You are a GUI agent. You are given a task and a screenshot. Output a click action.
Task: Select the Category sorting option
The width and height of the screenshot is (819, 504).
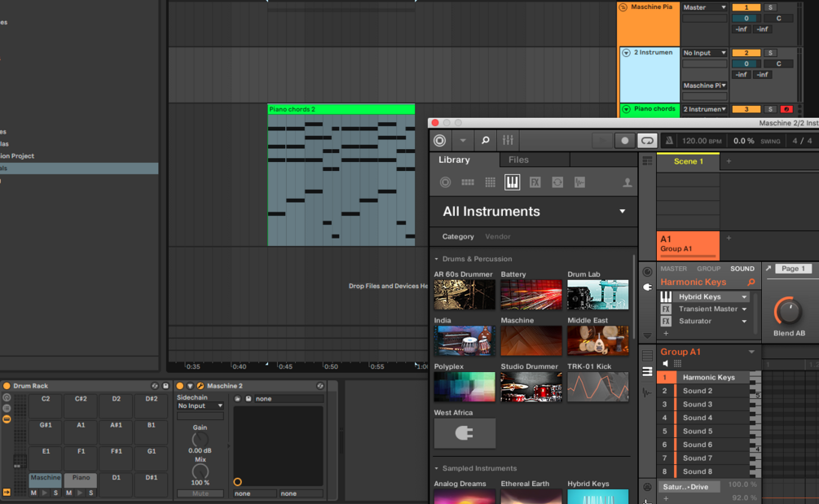tap(458, 236)
